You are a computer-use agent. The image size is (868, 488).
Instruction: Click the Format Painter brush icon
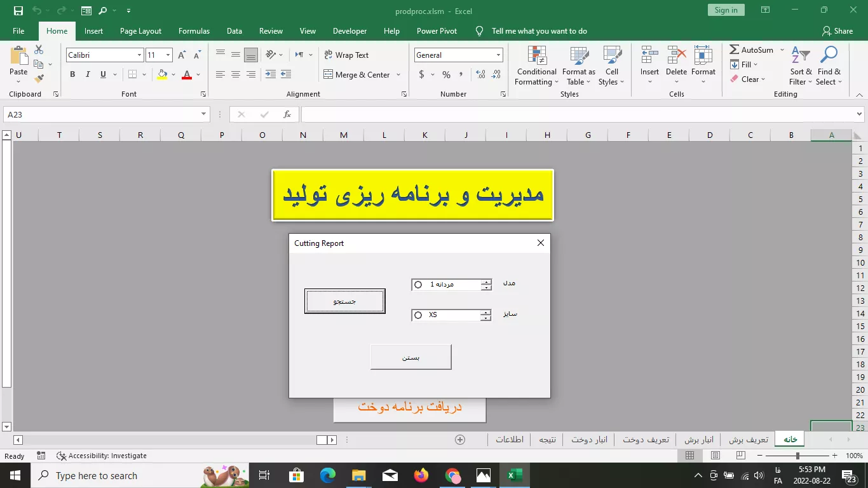coord(39,79)
